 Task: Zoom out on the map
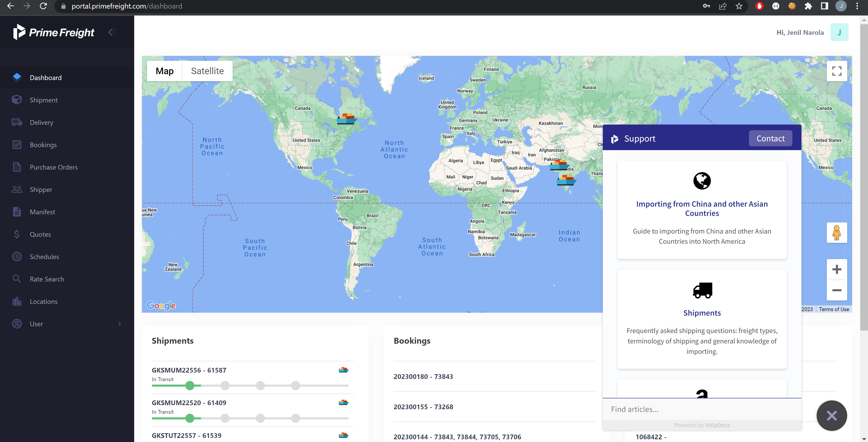pos(837,290)
